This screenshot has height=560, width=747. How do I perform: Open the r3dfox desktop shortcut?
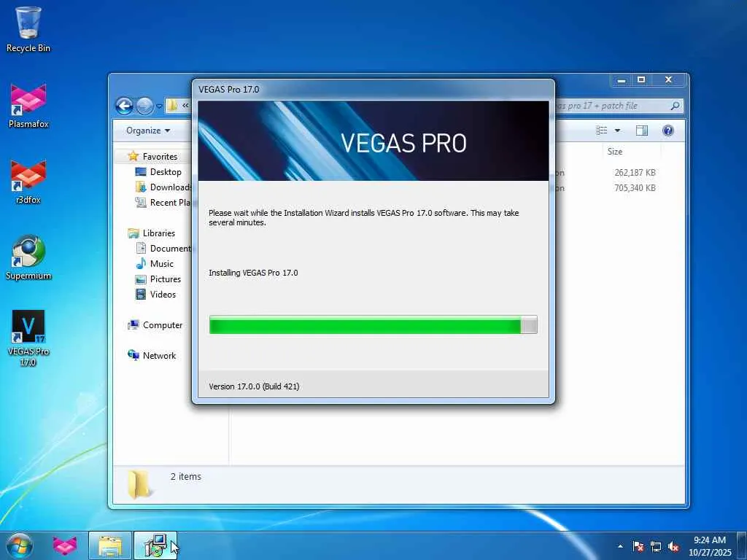point(28,182)
